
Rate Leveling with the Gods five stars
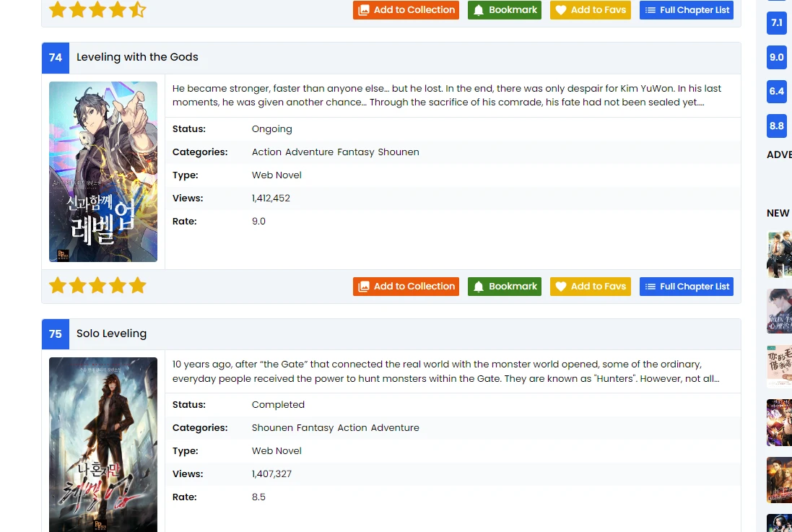point(137,285)
